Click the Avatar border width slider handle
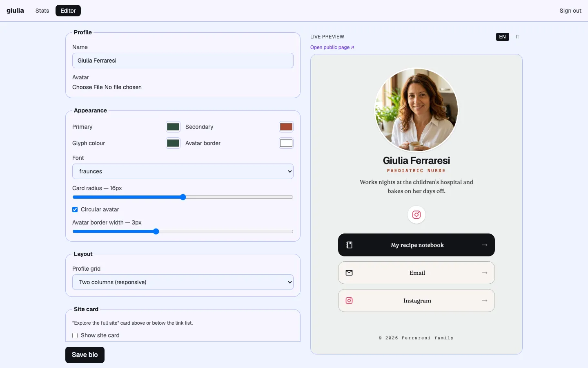 click(156, 231)
